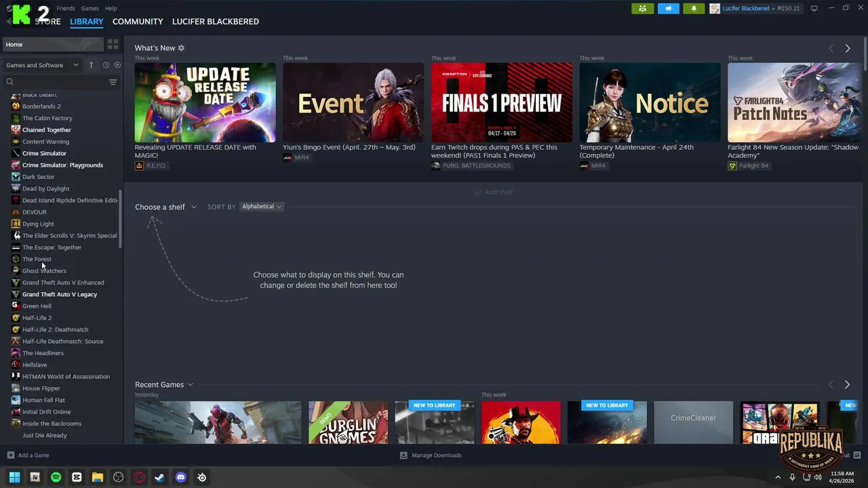Select Chained Together in game list

coord(46,130)
